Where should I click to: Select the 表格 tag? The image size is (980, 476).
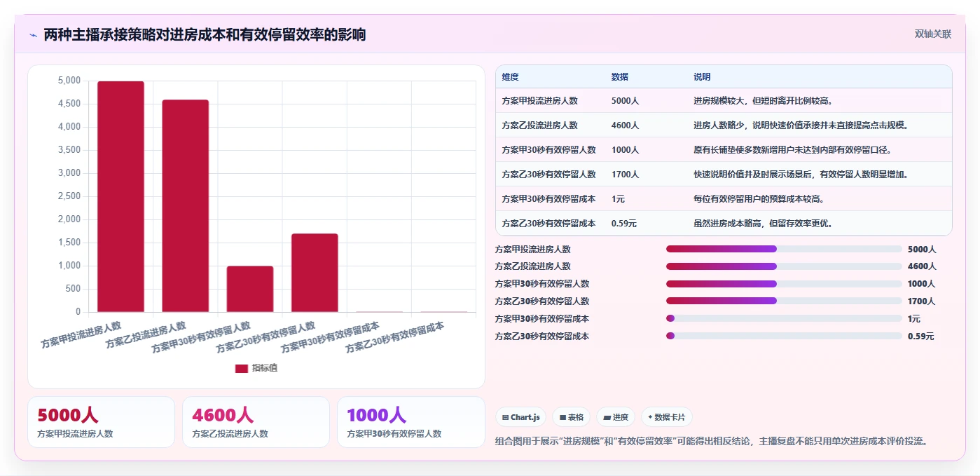(572, 417)
